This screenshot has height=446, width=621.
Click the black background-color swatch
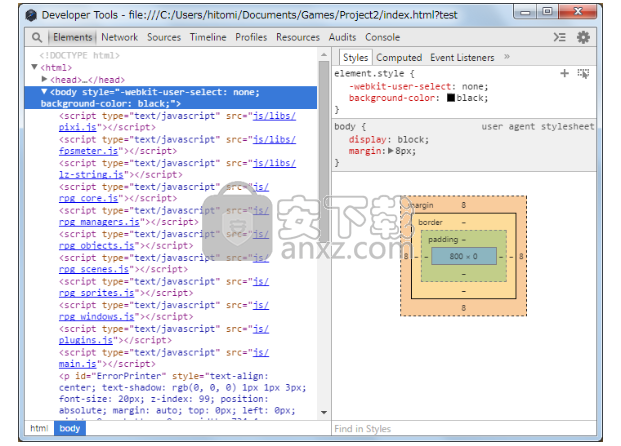point(451,98)
